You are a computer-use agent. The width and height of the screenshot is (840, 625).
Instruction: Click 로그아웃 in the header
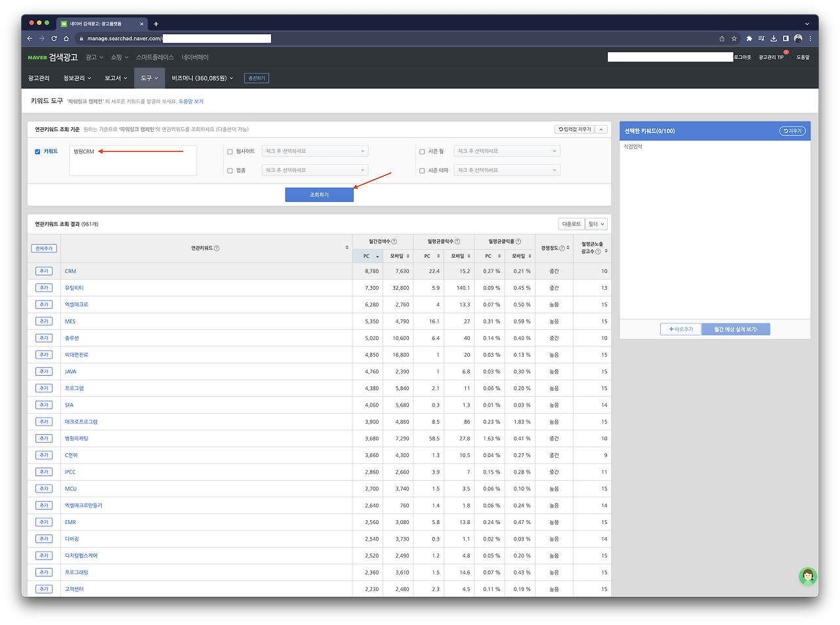[x=742, y=58]
